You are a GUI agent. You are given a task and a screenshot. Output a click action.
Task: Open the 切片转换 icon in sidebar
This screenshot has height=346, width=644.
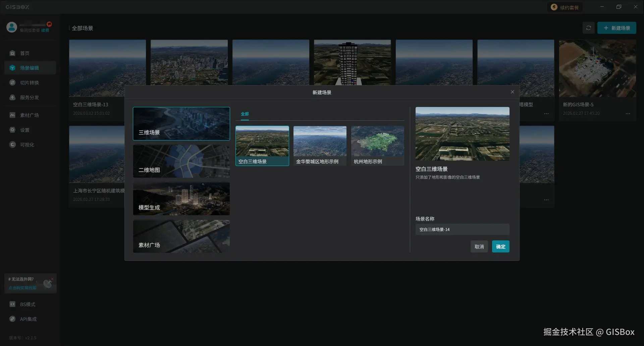pyautogui.click(x=12, y=82)
